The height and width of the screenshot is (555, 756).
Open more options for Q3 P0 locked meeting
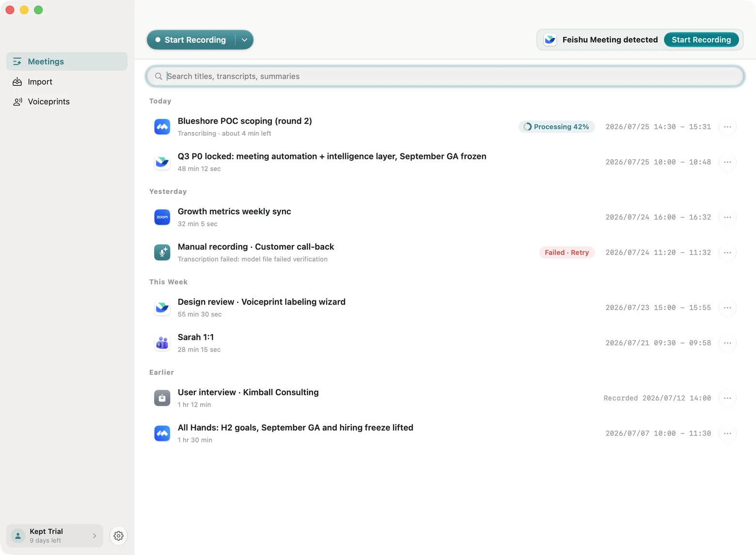coord(727,162)
